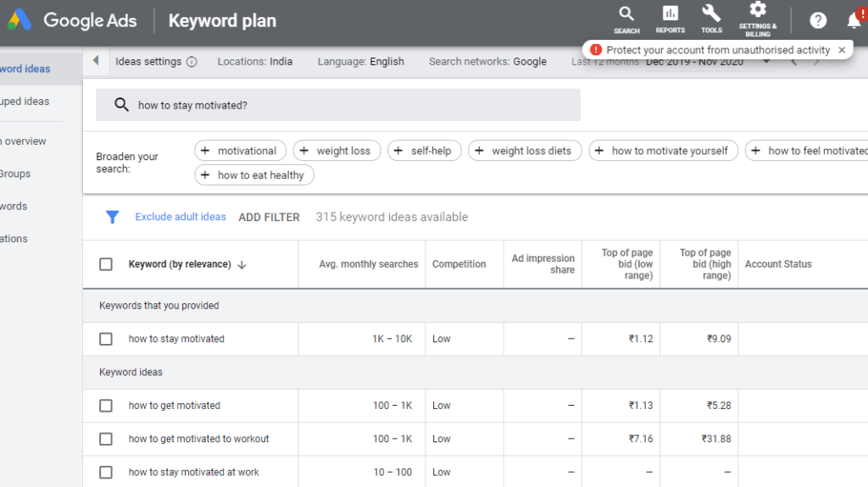
Task: Click the Ideas settings label
Action: point(148,62)
